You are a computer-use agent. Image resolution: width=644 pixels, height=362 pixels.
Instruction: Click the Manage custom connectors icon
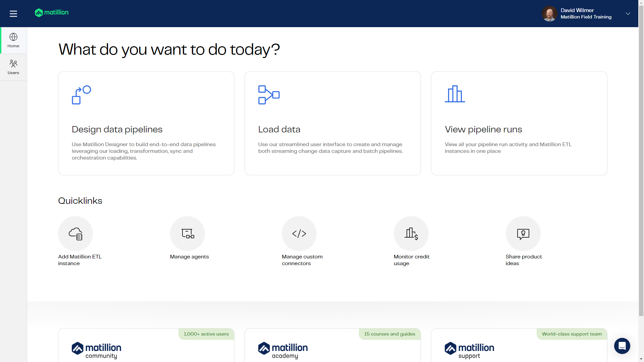(x=299, y=233)
